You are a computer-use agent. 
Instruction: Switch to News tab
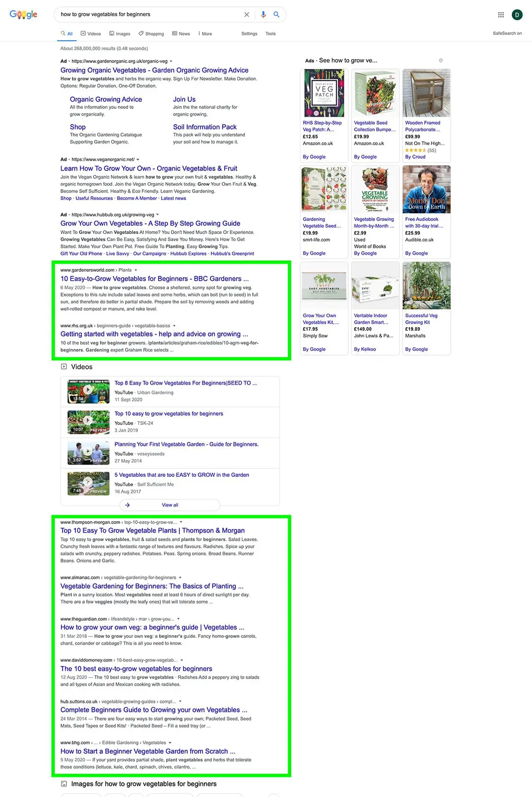pyautogui.click(x=181, y=33)
